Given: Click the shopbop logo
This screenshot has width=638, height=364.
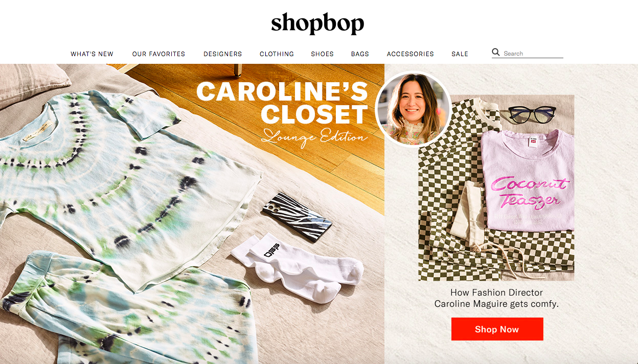Looking at the screenshot, I should pyautogui.click(x=317, y=23).
